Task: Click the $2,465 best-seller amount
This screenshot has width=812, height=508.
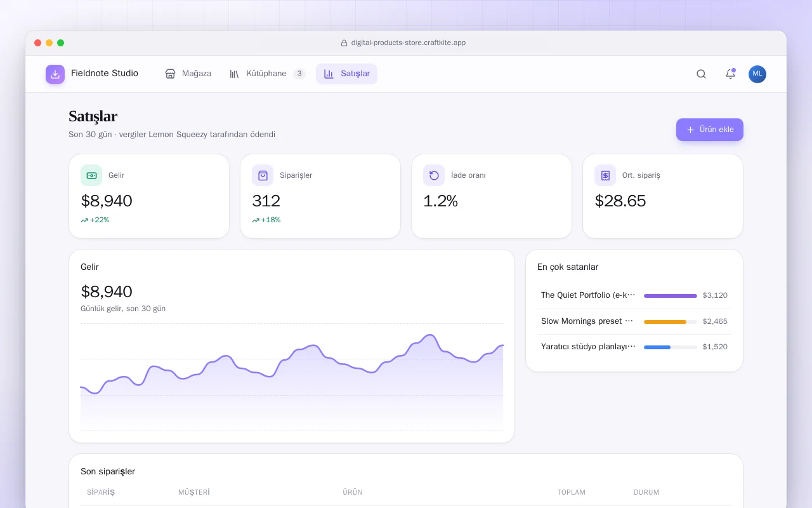Action: coord(715,321)
